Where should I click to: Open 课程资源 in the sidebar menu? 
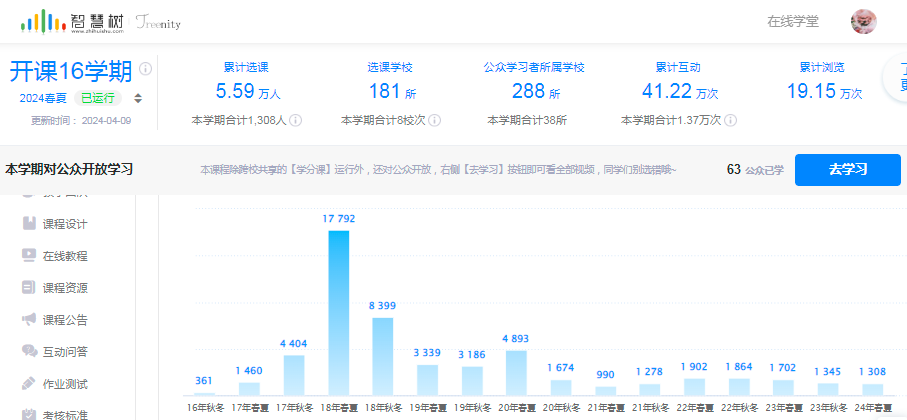[x=65, y=287]
